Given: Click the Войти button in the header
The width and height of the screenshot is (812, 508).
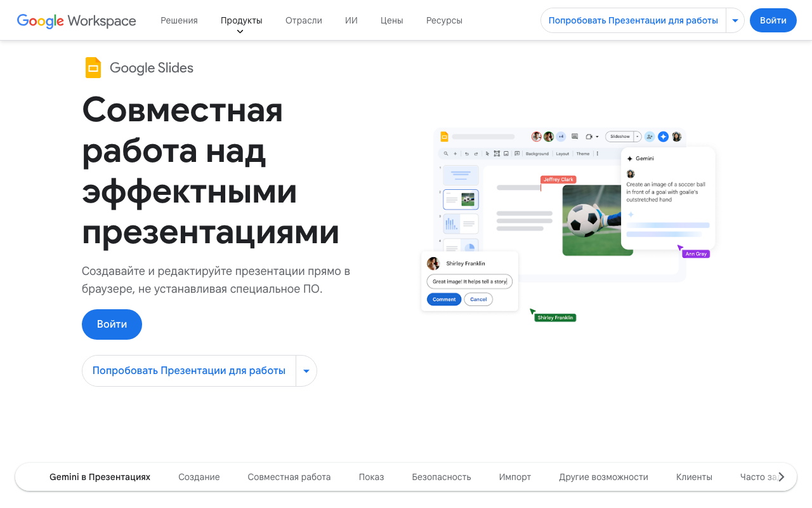Looking at the screenshot, I should [x=773, y=20].
